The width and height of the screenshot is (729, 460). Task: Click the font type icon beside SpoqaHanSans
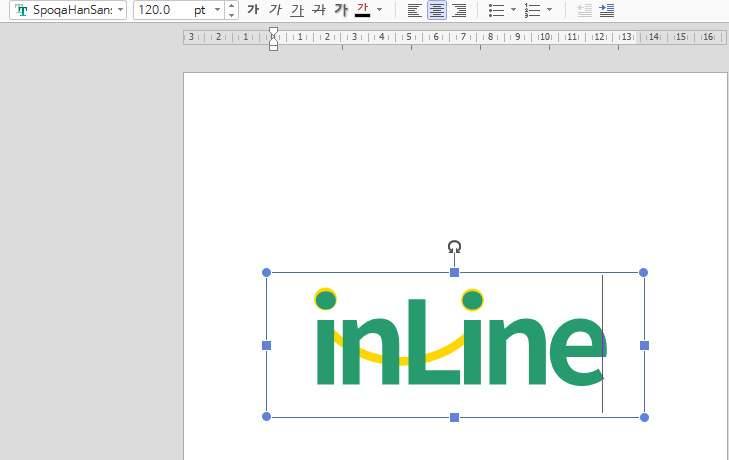21,10
